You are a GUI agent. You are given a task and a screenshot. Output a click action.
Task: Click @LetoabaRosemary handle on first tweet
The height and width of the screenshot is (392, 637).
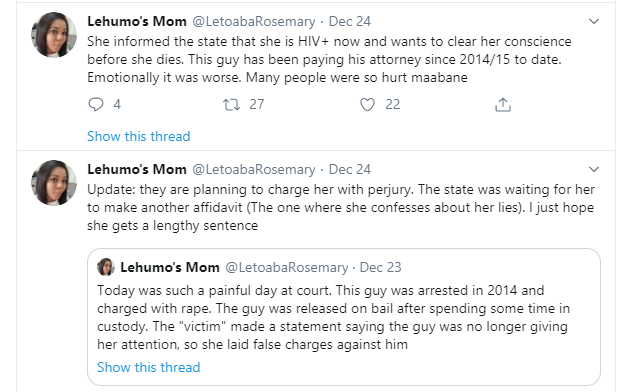coord(254,21)
